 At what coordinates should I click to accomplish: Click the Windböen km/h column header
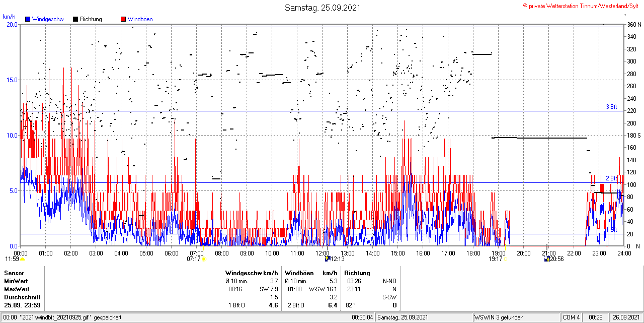click(x=311, y=273)
